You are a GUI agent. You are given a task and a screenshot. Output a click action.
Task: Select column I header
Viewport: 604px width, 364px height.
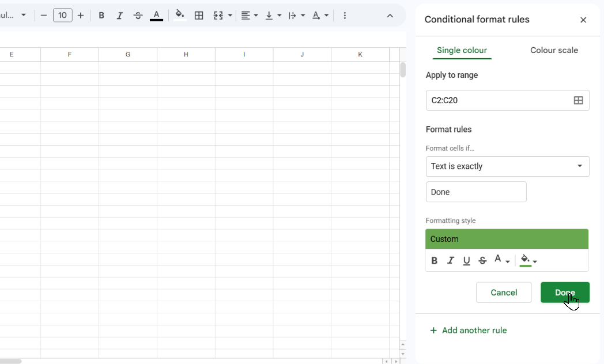[244, 55]
